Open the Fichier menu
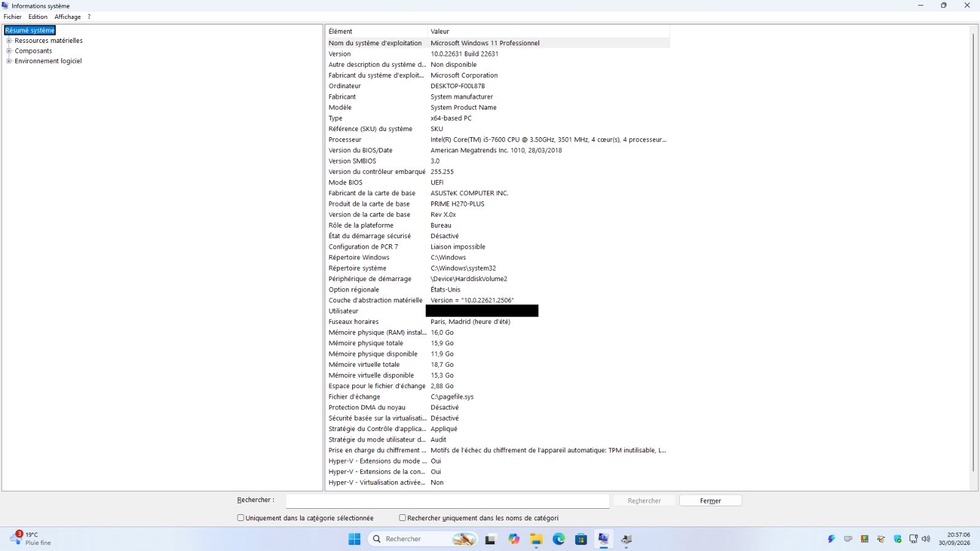Viewport: 980px width, 551px height. click(x=12, y=17)
